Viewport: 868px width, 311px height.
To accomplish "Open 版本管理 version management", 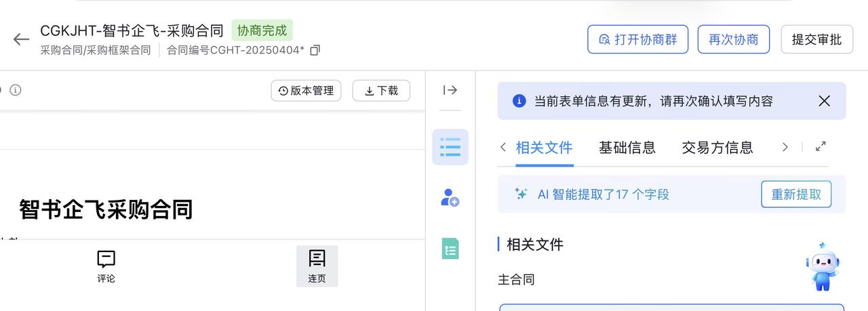I will [x=306, y=91].
